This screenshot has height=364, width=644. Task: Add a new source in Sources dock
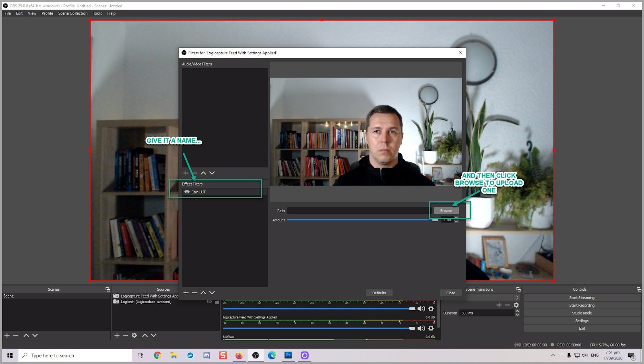click(x=117, y=335)
